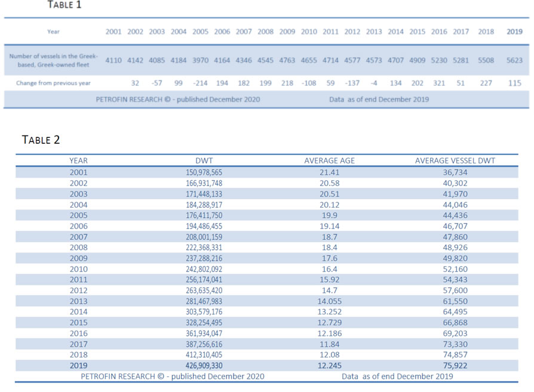Click vessel count 4110 for 2001

coord(113,60)
